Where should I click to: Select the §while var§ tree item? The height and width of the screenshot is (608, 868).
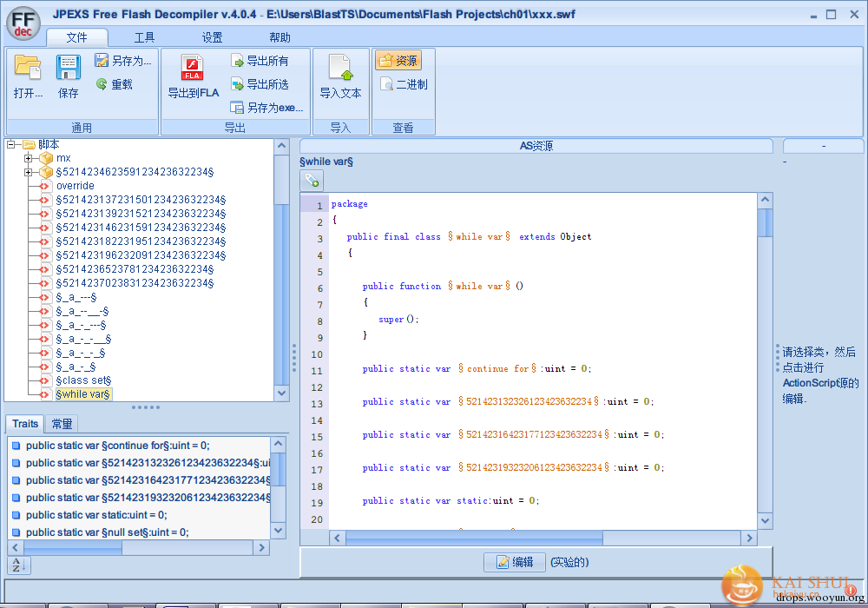(83, 394)
